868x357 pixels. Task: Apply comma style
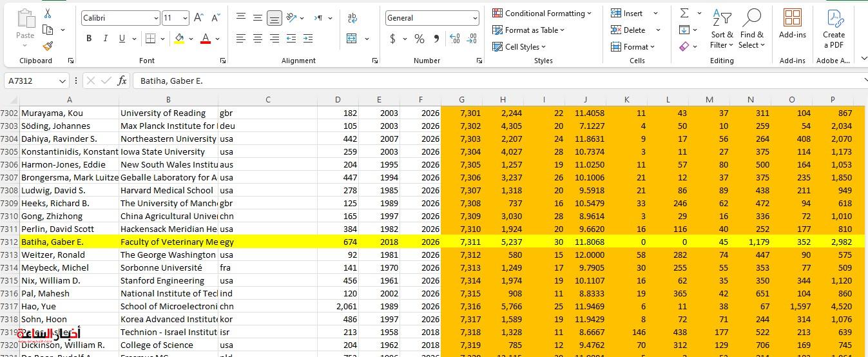coord(436,39)
